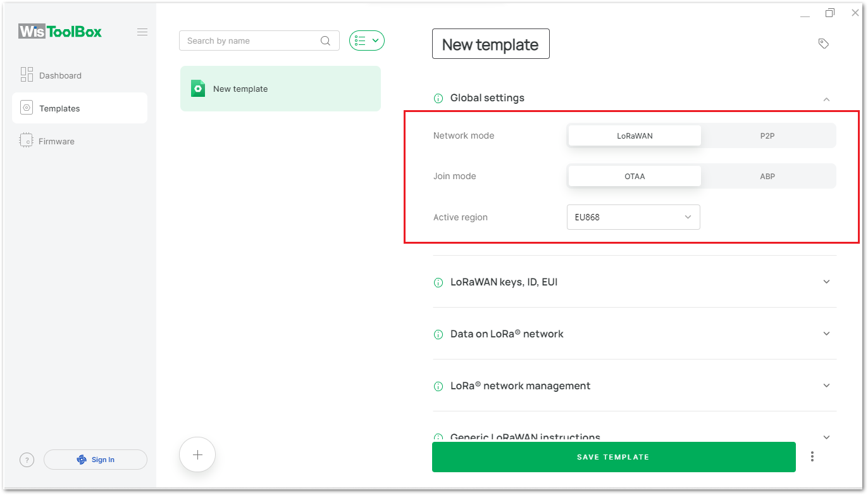Open the Dashboard section
Screen dimensions: 868x495
(x=80, y=75)
